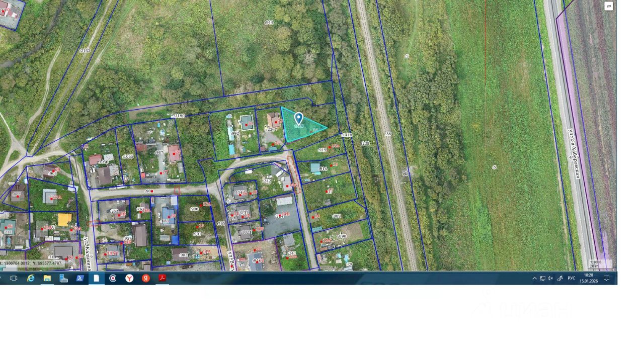Viewport: 644px width, 362px height.
Task: Open the red Yandex 'Я' taskbar app
Action: point(145,278)
